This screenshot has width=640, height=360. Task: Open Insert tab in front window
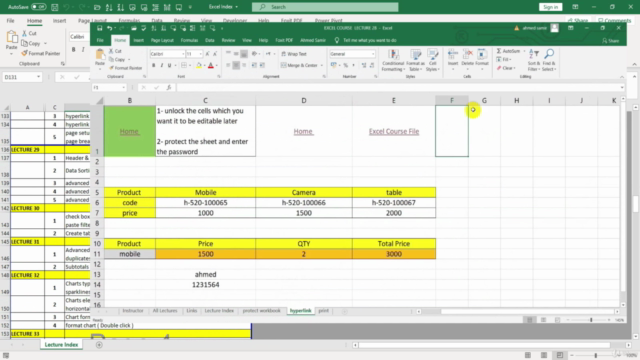coord(138,40)
